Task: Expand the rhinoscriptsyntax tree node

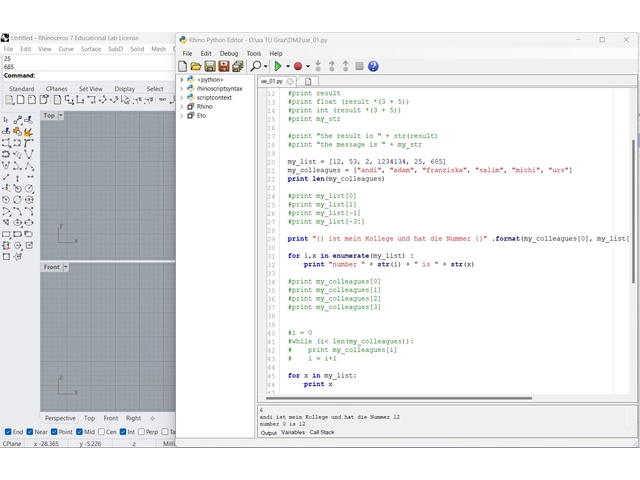Action: coord(182,89)
